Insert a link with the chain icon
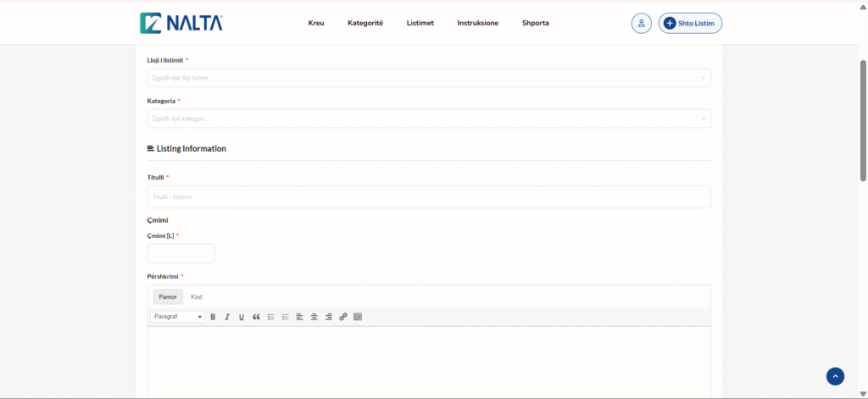868x399 pixels. (x=343, y=317)
